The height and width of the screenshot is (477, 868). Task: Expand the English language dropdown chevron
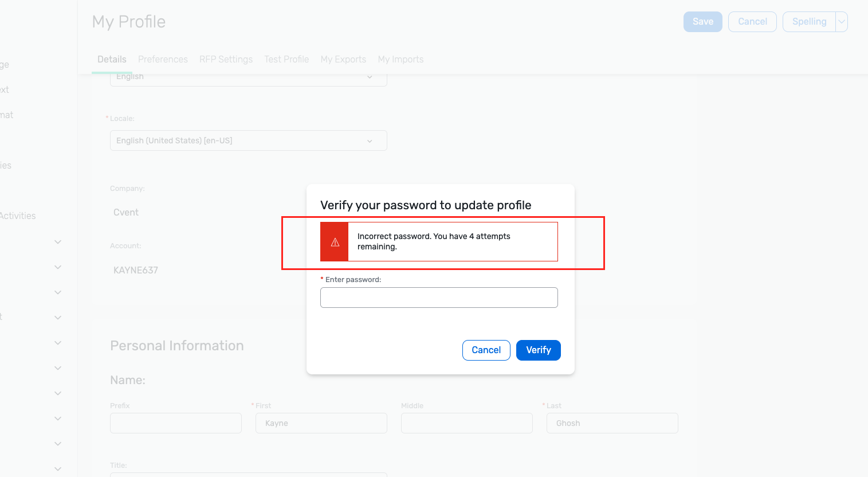pos(370,77)
